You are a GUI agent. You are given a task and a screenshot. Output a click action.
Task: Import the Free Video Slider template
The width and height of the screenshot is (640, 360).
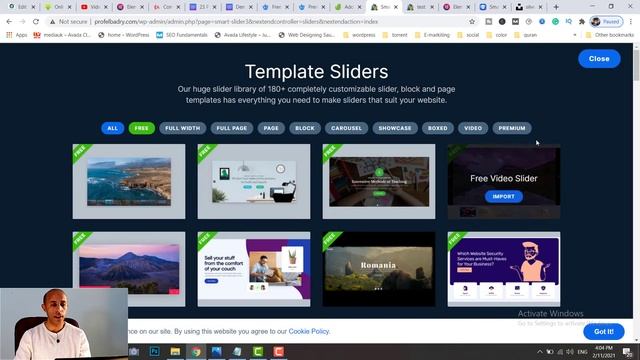(x=504, y=196)
